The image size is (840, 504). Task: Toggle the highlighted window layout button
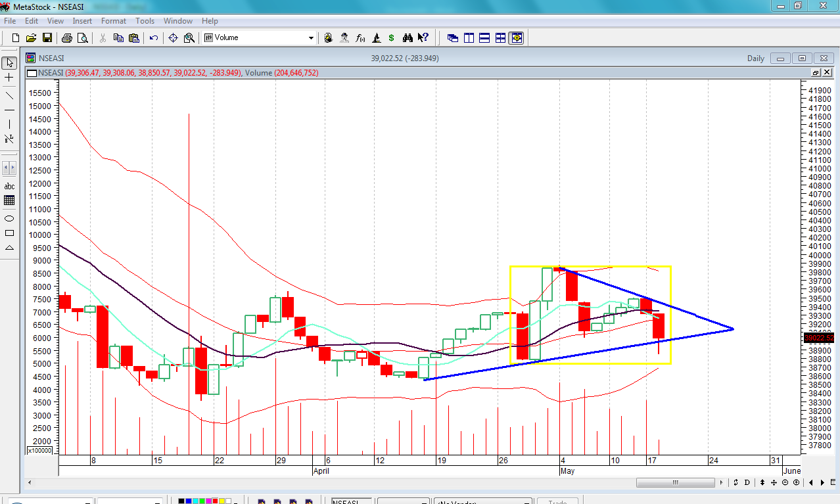pyautogui.click(x=517, y=38)
